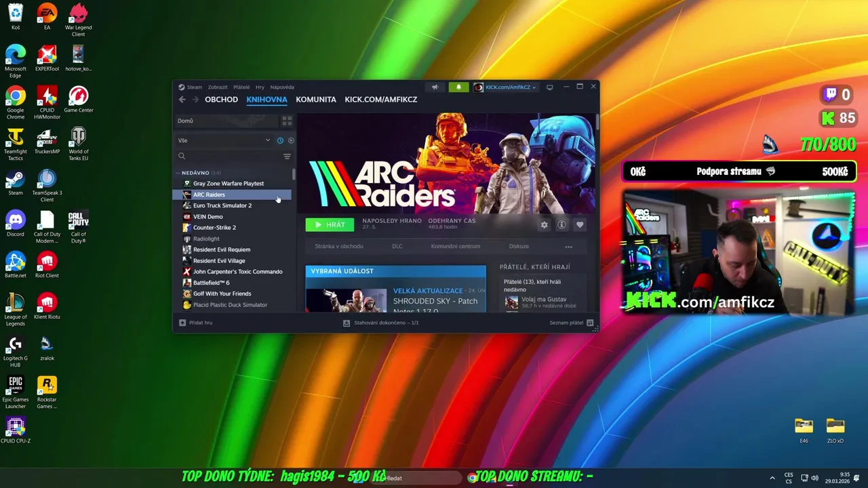Switch to the KOMUNITA tab
Screen dimensions: 868x488
coord(316,100)
